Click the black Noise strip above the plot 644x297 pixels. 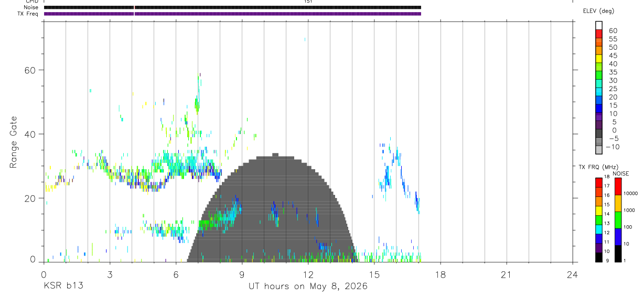click(x=232, y=7)
